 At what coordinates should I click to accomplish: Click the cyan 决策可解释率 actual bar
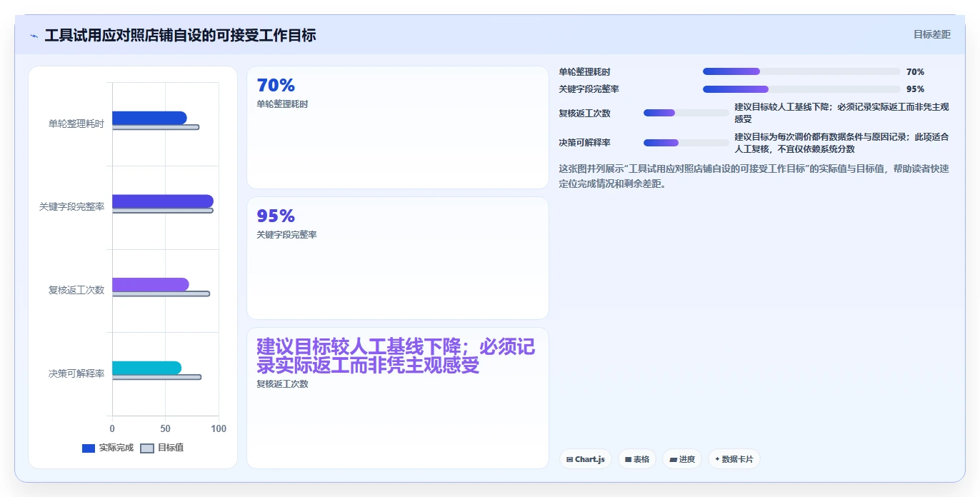click(146, 368)
